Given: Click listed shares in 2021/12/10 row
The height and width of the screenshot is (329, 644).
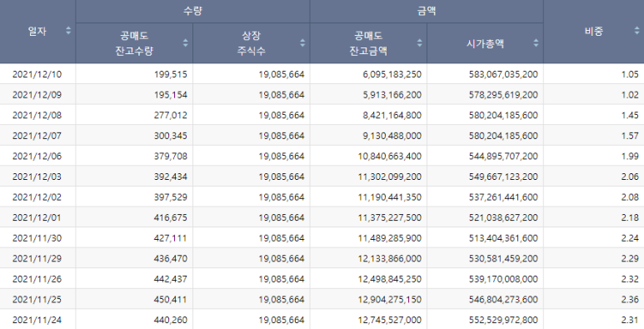Looking at the screenshot, I should point(282,74).
